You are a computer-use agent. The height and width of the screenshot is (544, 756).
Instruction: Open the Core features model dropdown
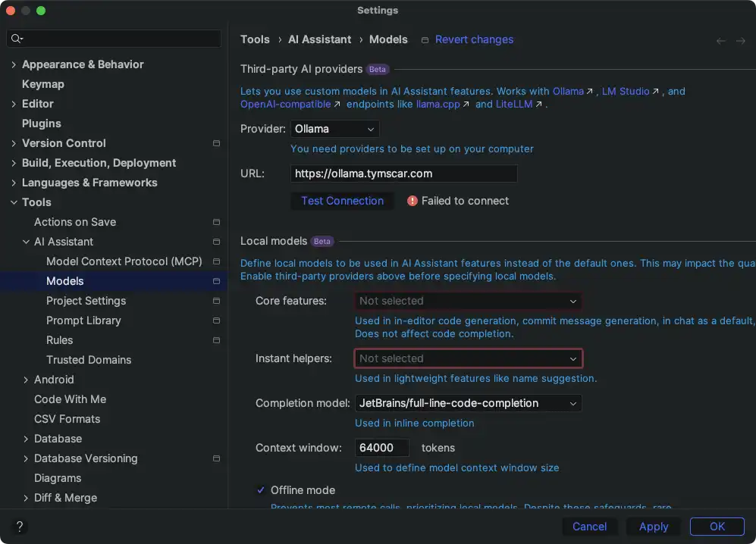(468, 301)
